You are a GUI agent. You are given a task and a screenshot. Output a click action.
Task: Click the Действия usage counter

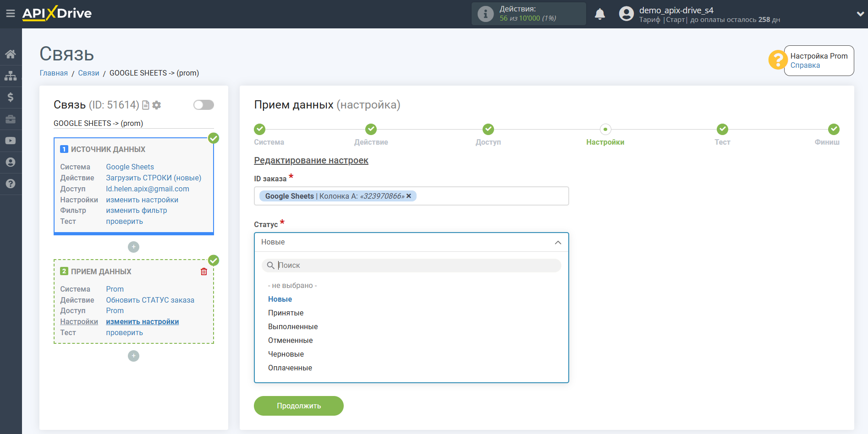[528, 14]
